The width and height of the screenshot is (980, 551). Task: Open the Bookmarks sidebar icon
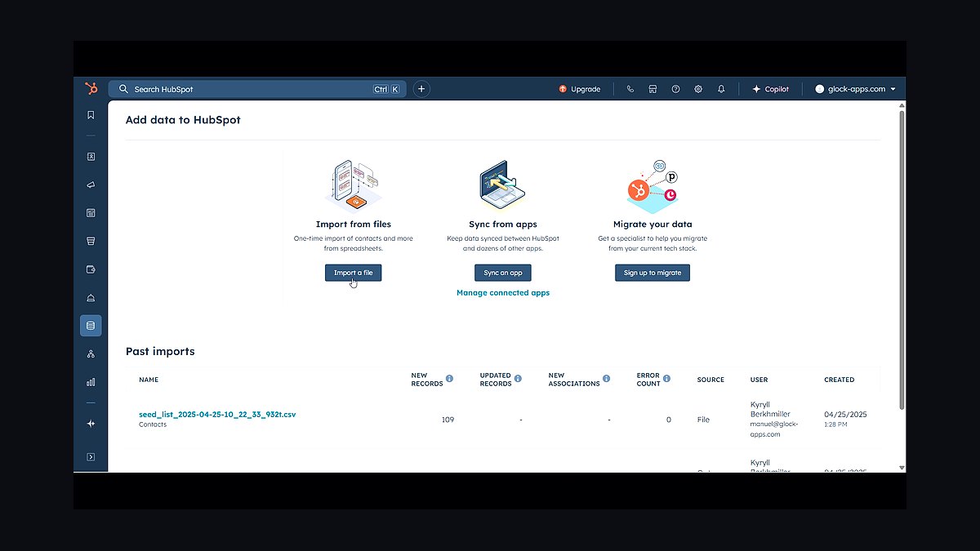(91, 115)
